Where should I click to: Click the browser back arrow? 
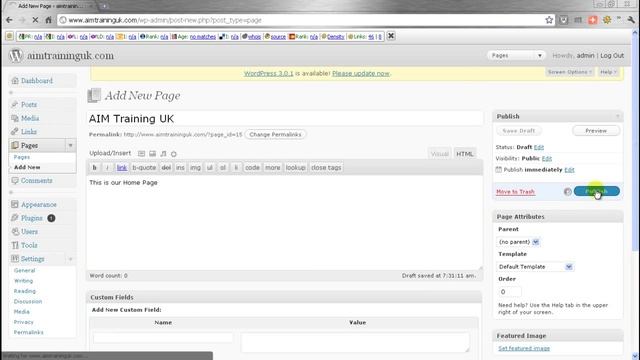[x=9, y=20]
